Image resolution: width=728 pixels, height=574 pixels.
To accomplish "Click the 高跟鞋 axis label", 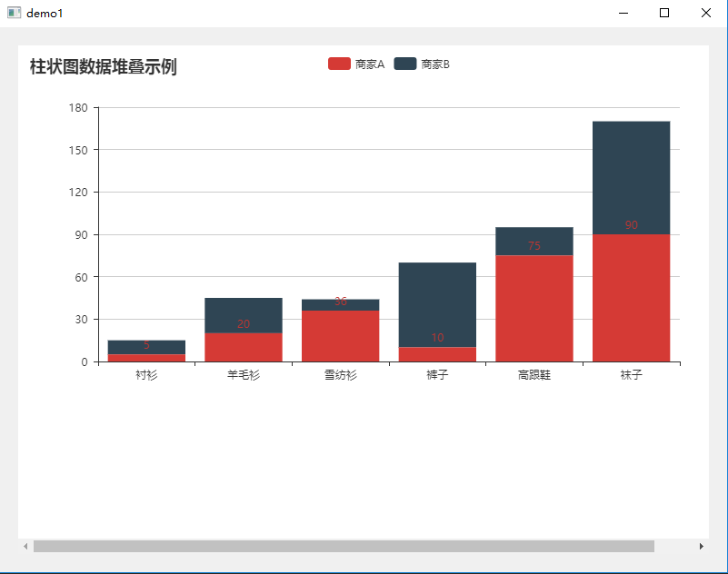I will 534,373.
